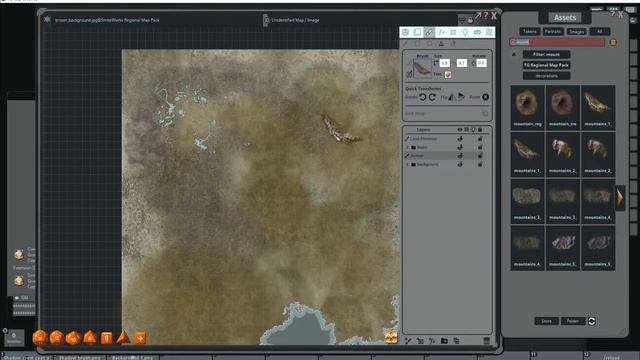Toggle visibility of selected paint layer
This screenshot has width=640, height=360.
click(460, 156)
